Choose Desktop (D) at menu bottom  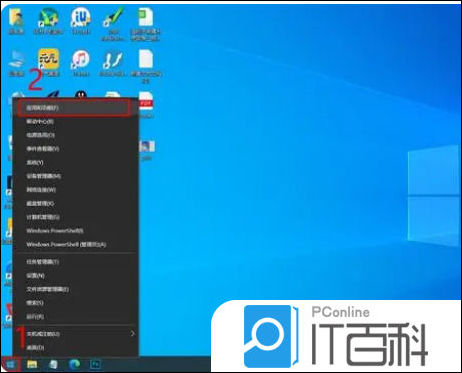[x=75, y=348]
